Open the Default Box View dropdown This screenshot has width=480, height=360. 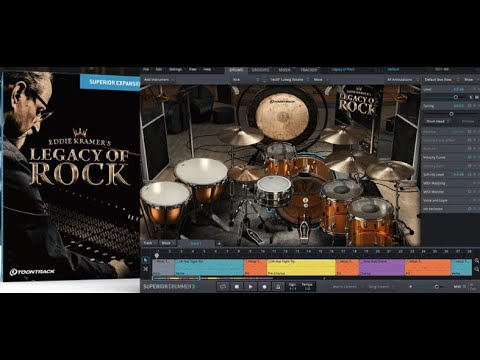(441, 80)
